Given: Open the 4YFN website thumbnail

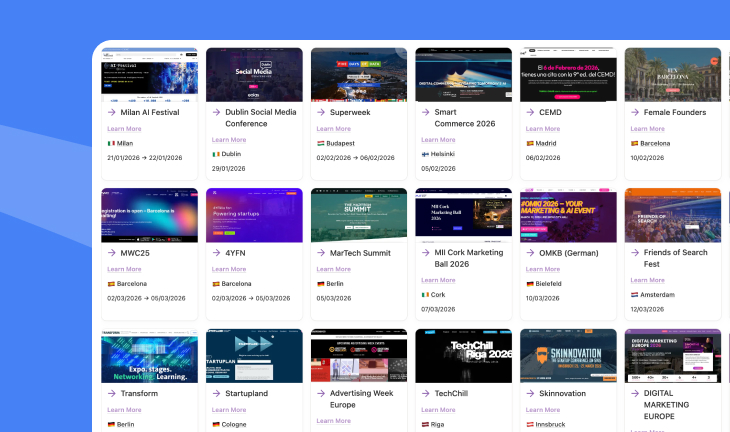Looking at the screenshot, I should click(254, 215).
